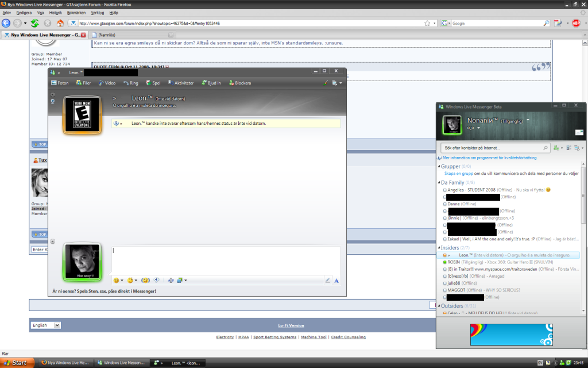Switch to handwriting input mode
Screen dimensions: 588x368
(327, 280)
